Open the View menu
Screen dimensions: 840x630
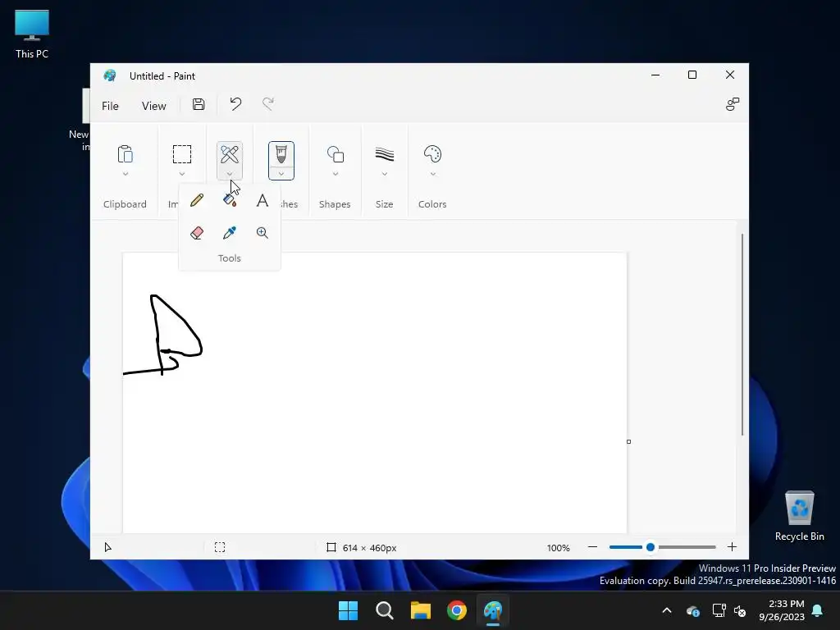click(153, 106)
